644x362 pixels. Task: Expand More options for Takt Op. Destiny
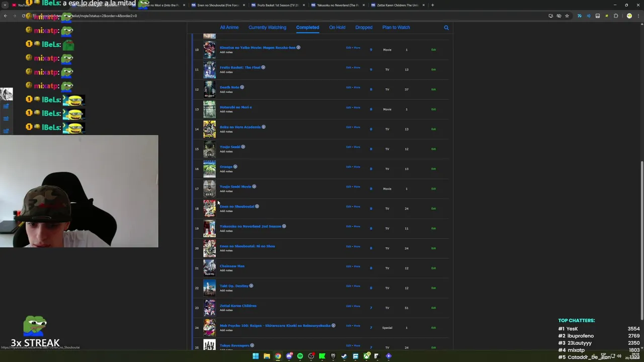point(357,286)
